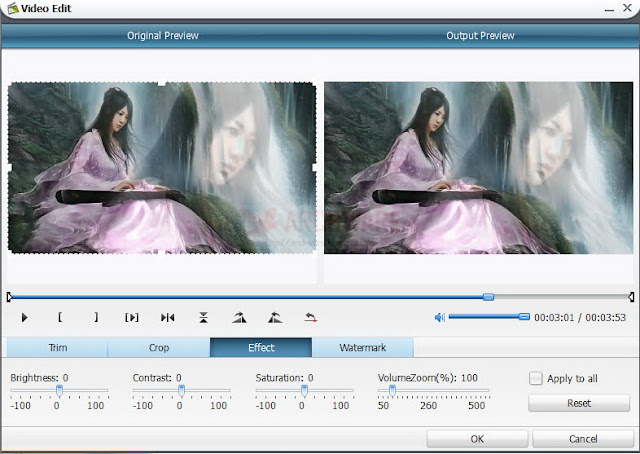The width and height of the screenshot is (640, 454).
Task: Set the trim start bracket marker
Action: [60, 317]
